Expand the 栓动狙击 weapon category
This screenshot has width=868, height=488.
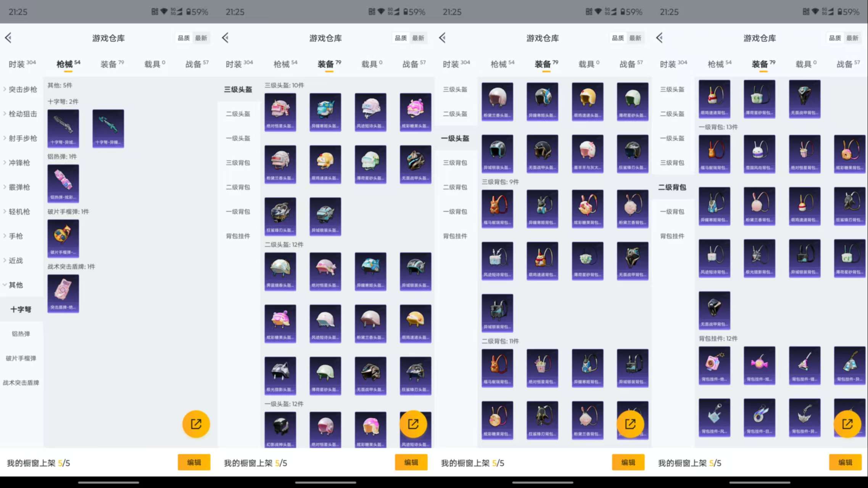pyautogui.click(x=22, y=114)
